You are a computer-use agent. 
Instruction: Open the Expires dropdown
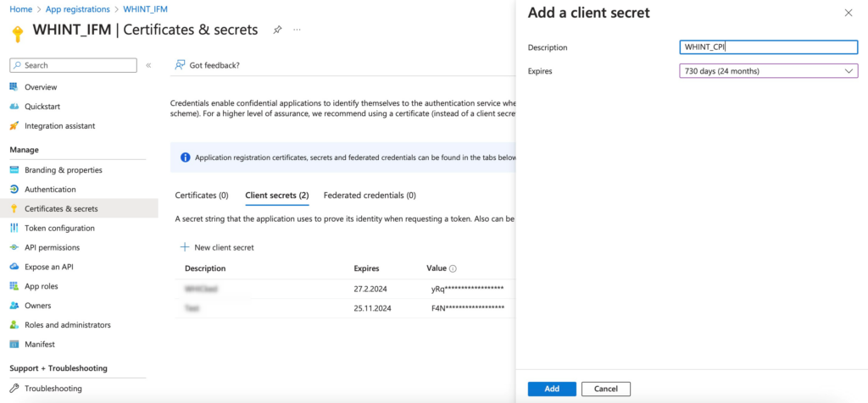768,71
